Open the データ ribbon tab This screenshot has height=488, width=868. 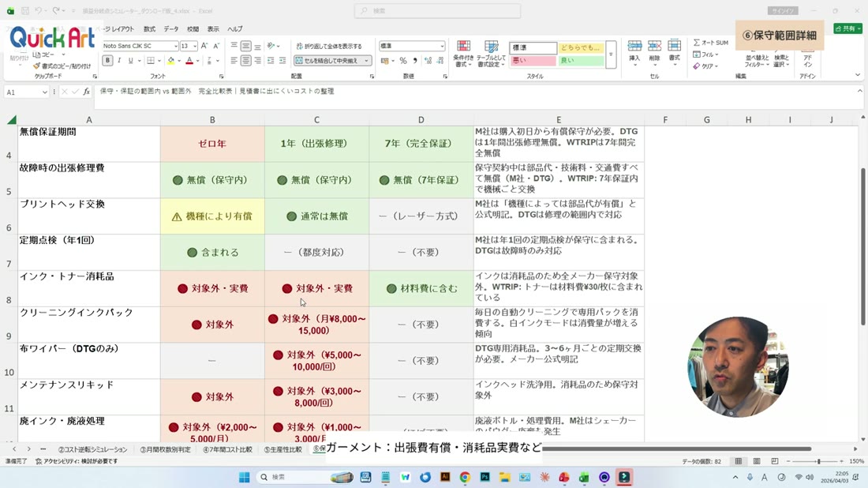coord(171,28)
